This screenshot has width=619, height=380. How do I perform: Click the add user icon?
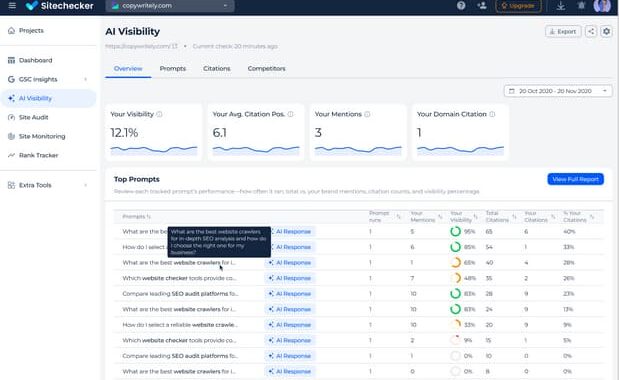coord(482,6)
